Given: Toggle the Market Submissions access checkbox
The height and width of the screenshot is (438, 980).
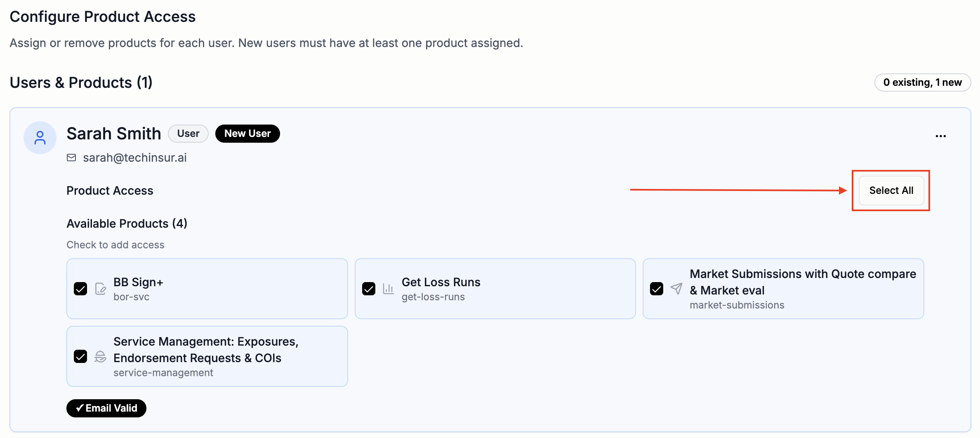Looking at the screenshot, I should coord(657,289).
